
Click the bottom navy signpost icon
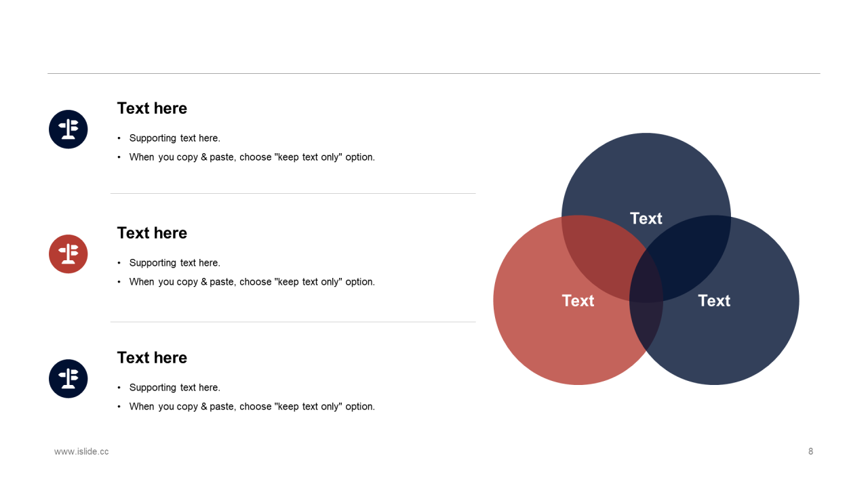68,379
